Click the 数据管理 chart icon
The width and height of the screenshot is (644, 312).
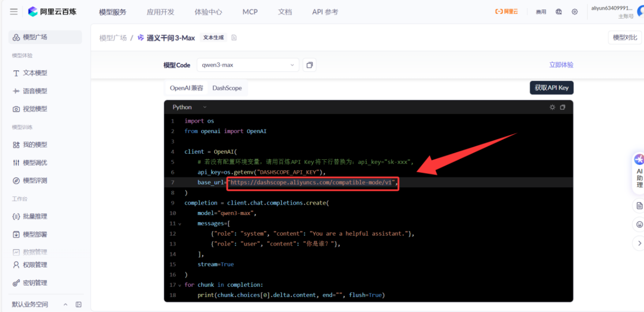[x=16, y=252]
